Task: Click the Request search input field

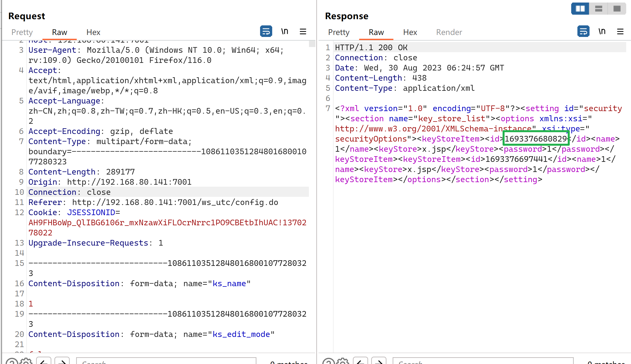Action: (166, 361)
